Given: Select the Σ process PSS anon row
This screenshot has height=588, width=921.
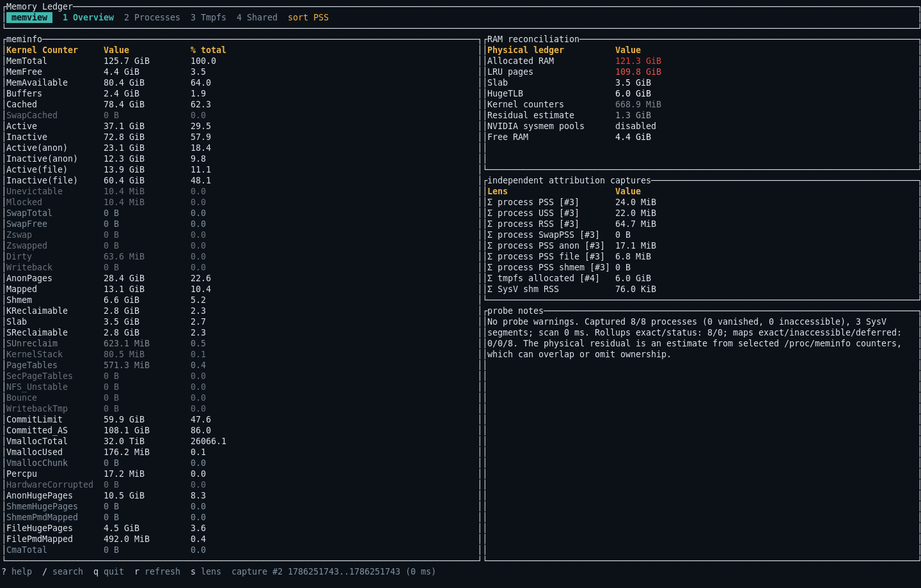Looking at the screenshot, I should tap(702, 245).
